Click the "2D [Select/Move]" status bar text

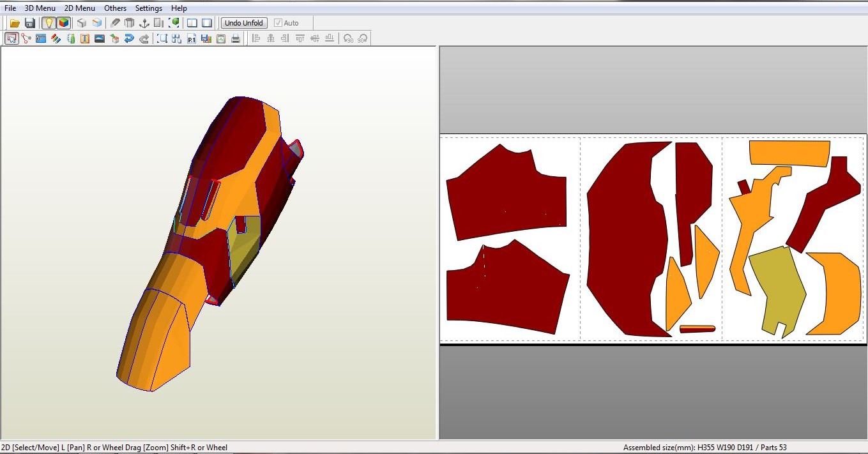[31, 448]
